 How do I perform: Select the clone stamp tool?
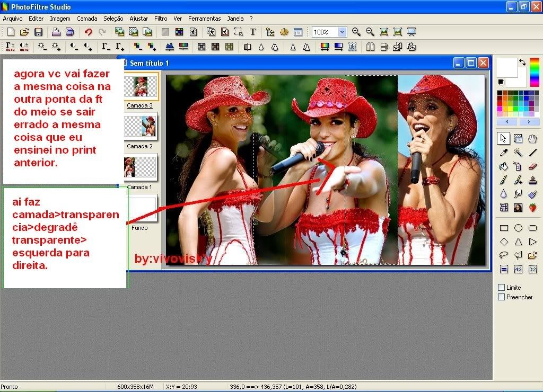pos(532,180)
